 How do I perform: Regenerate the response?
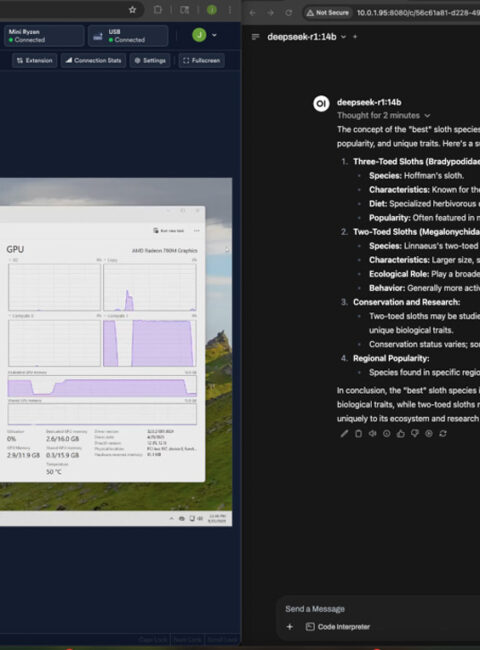pos(443,434)
